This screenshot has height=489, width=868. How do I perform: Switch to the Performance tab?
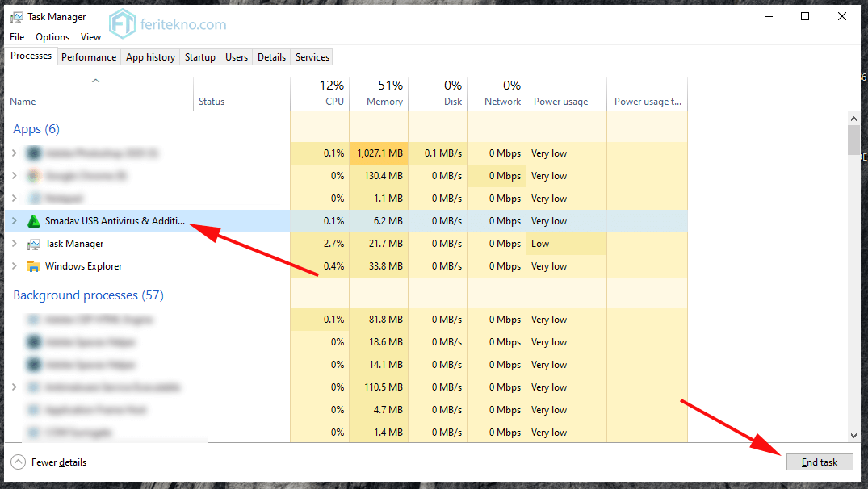pyautogui.click(x=89, y=57)
